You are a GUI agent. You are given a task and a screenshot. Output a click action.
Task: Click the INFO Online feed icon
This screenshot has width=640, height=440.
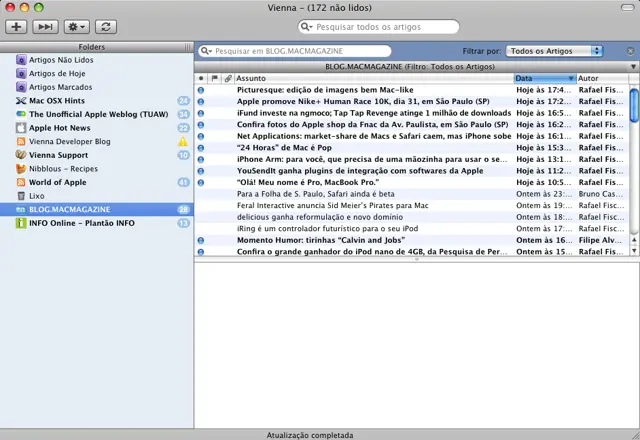click(21, 223)
